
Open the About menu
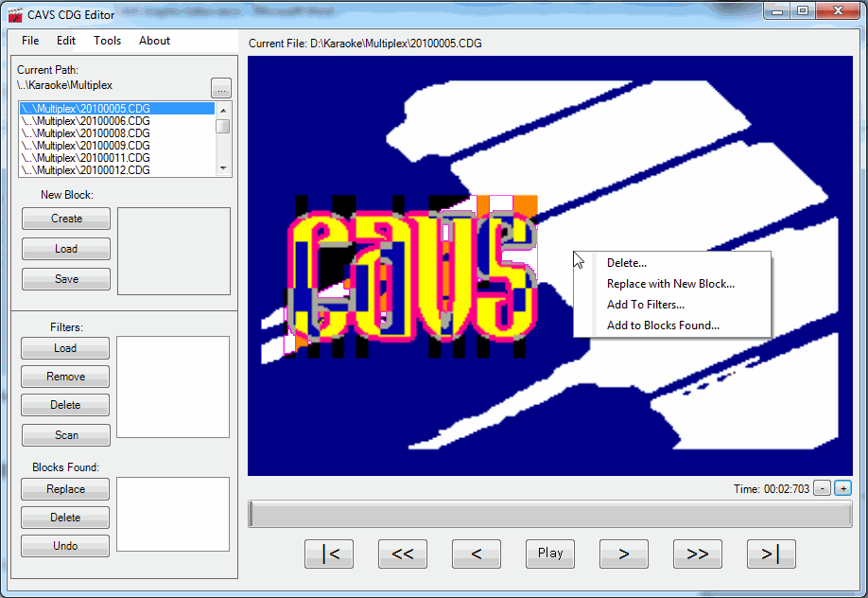(154, 41)
